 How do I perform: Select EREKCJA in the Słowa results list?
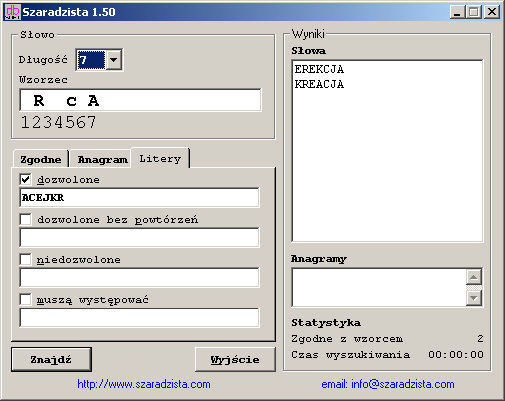(x=319, y=69)
